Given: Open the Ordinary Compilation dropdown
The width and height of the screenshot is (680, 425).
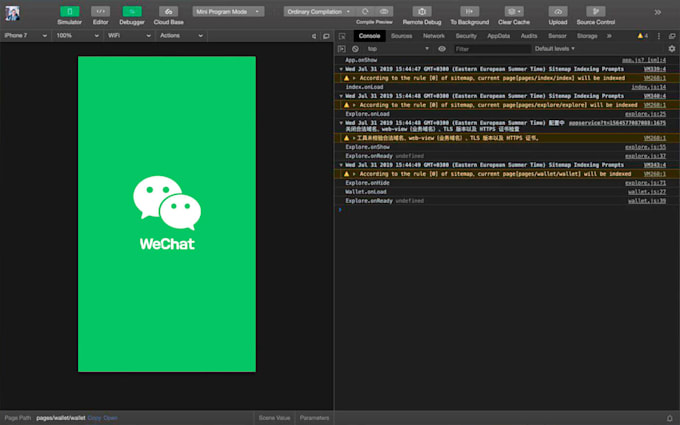Looking at the screenshot, I should coord(319,12).
